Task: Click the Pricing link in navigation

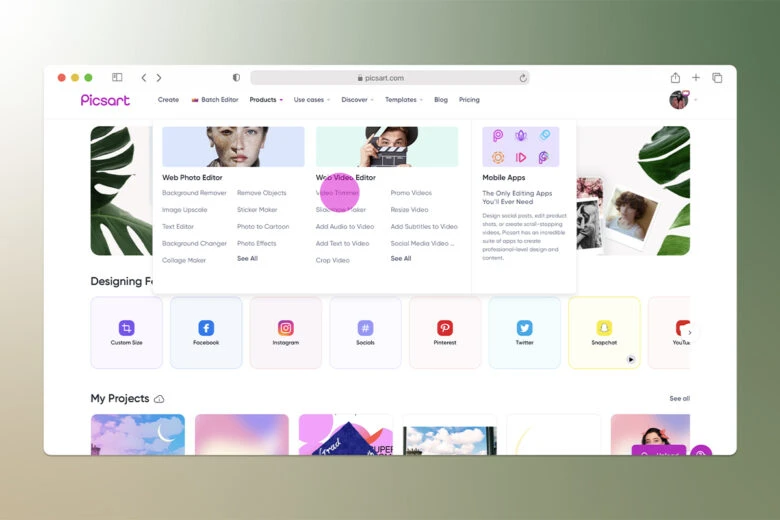Action: click(469, 100)
